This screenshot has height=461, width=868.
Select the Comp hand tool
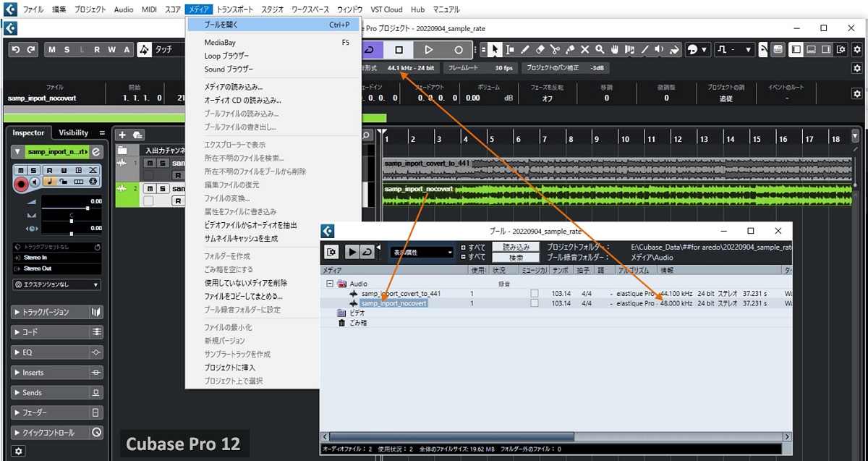point(615,50)
